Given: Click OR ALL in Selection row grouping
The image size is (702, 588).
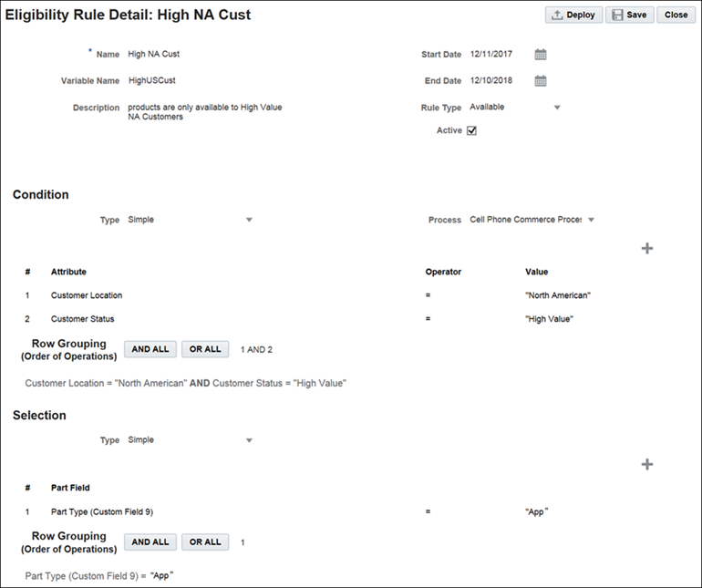Looking at the screenshot, I should click(205, 542).
